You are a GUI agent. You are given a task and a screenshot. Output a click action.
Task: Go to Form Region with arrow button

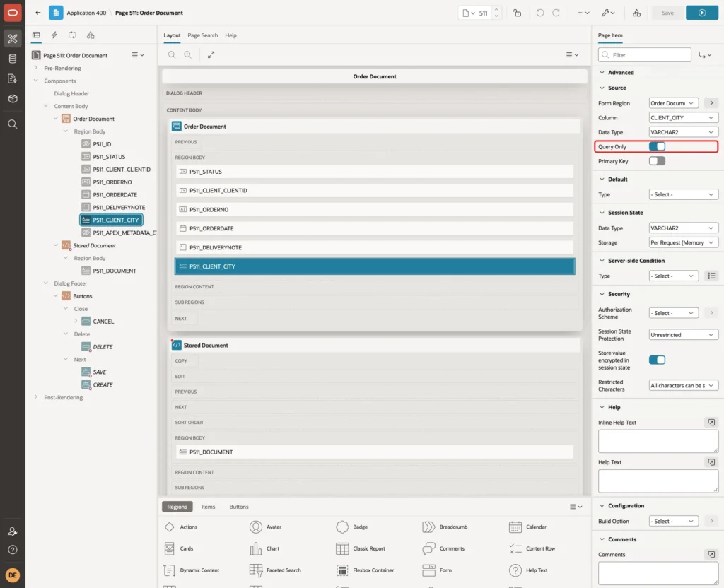(x=711, y=103)
